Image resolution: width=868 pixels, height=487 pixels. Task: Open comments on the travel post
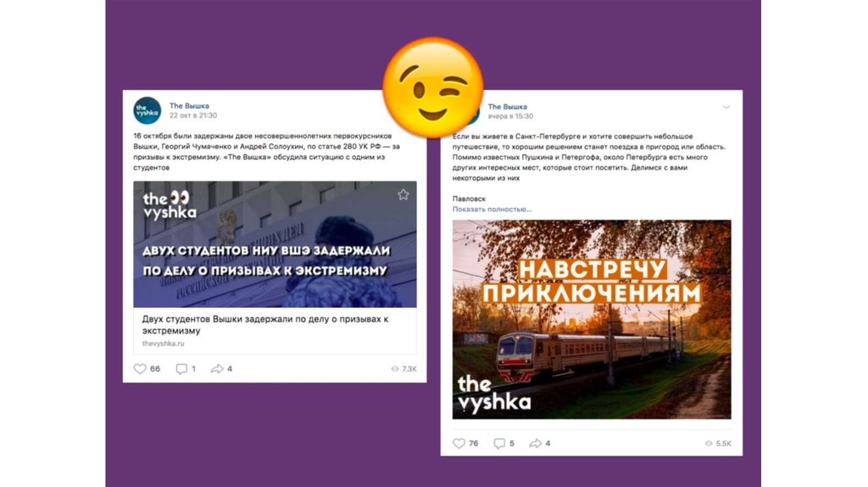pyautogui.click(x=504, y=443)
